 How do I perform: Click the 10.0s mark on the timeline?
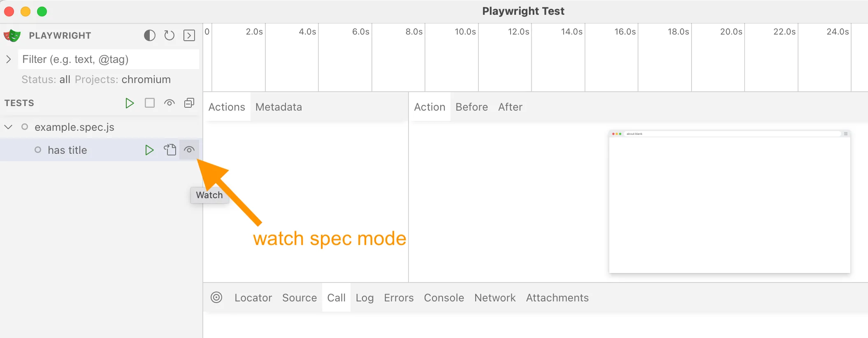coord(465,32)
